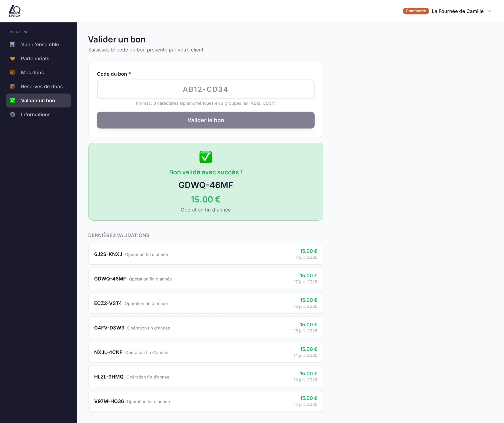
Task: Click the V97M-HQ36 validation row
Action: pos(206,401)
